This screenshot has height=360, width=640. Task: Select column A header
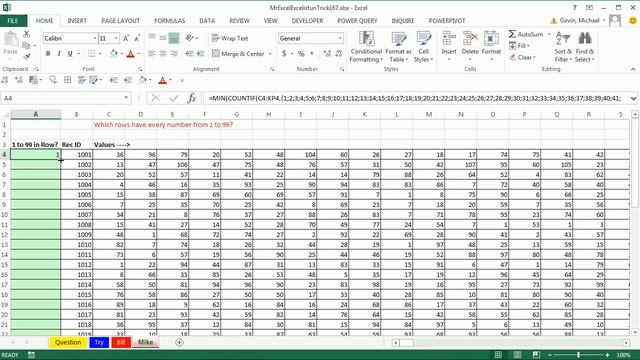(36, 114)
